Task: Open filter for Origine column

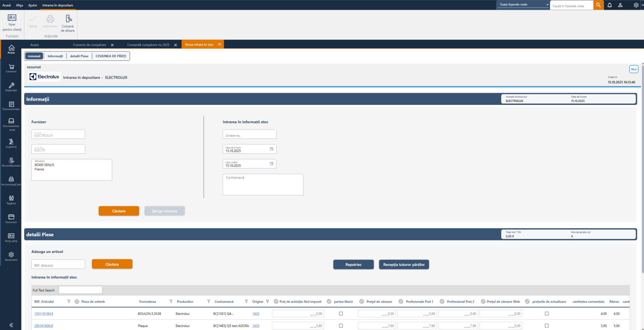Action: [268, 301]
